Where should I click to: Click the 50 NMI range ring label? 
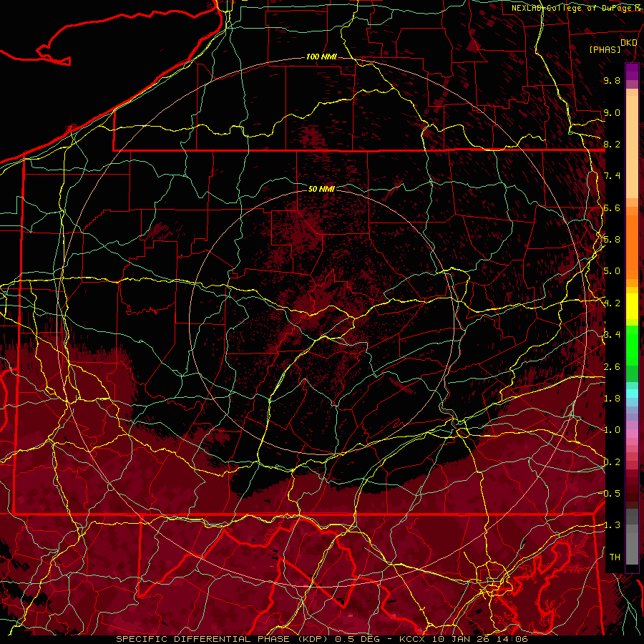[x=321, y=189]
